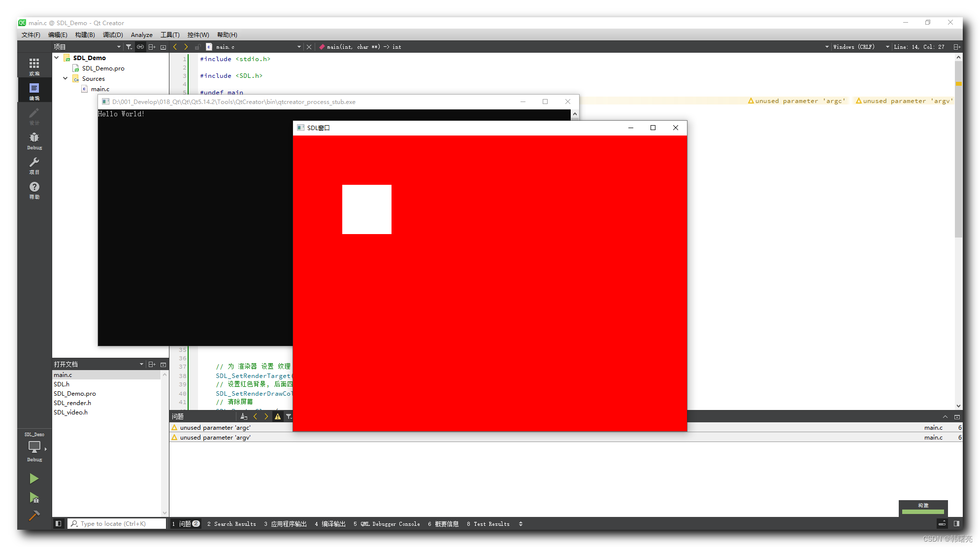980x547 pixels.
Task: Clear the issues pane with broom icon
Action: click(243, 416)
